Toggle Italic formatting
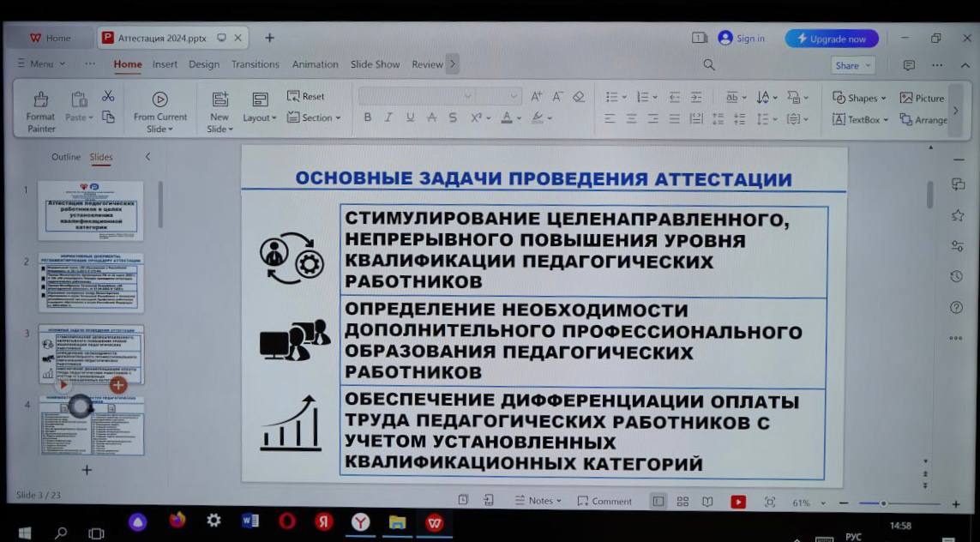Viewport: 980px width, 542px height. coord(388,118)
